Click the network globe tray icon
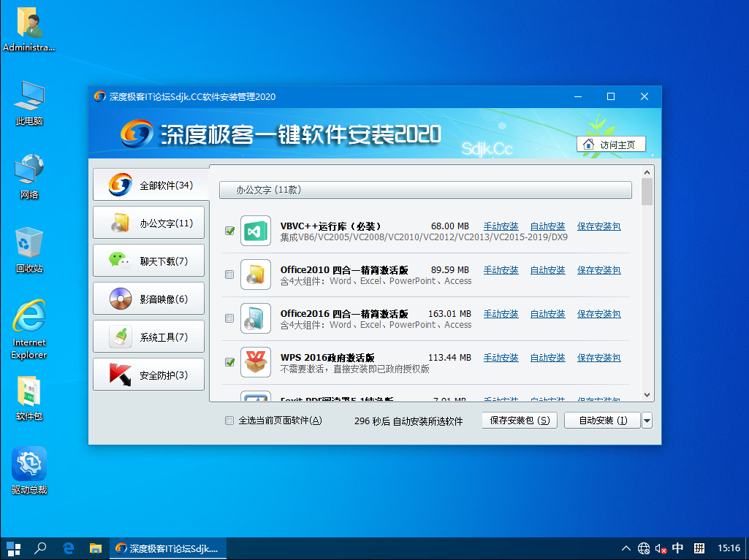 644,548
